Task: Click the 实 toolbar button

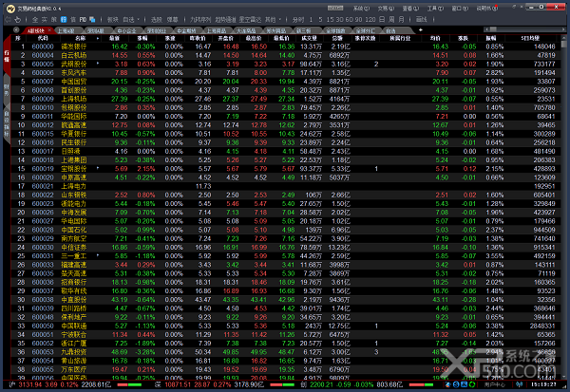Action: click(45, 20)
